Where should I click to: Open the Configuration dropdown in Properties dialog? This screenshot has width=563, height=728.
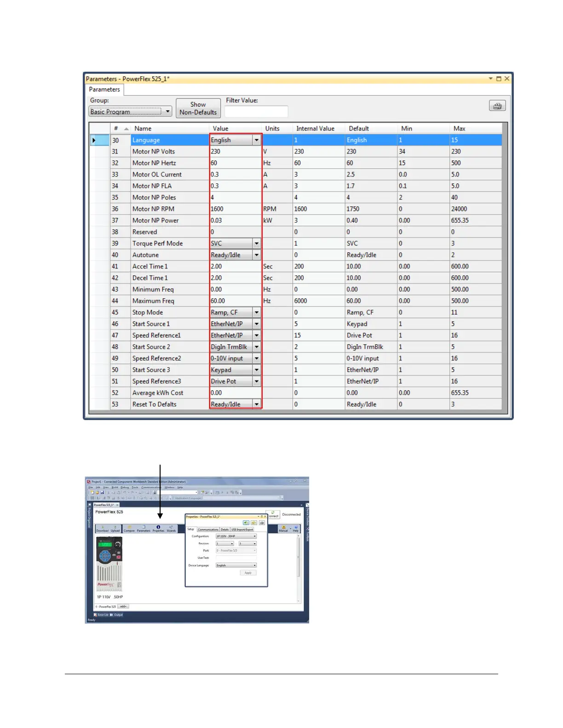click(x=236, y=536)
